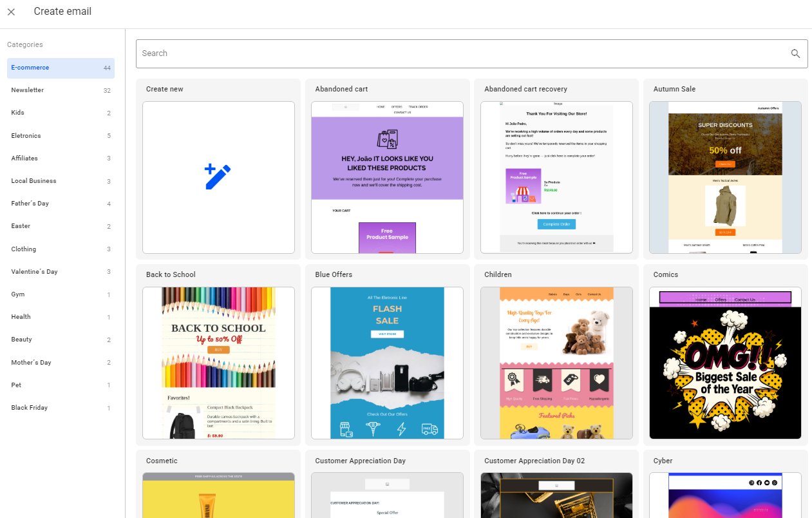Pick the Abandoned cart recovery template
812x518 pixels.
pos(556,177)
